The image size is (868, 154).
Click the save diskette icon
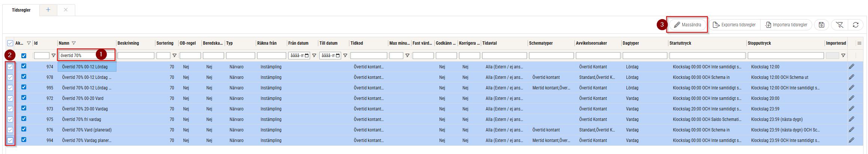click(x=821, y=25)
